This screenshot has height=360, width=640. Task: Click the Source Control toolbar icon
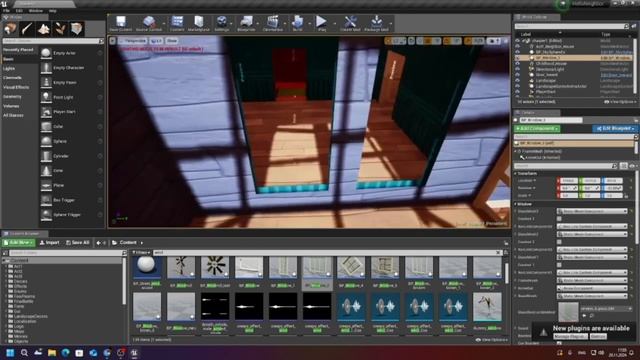(149, 23)
